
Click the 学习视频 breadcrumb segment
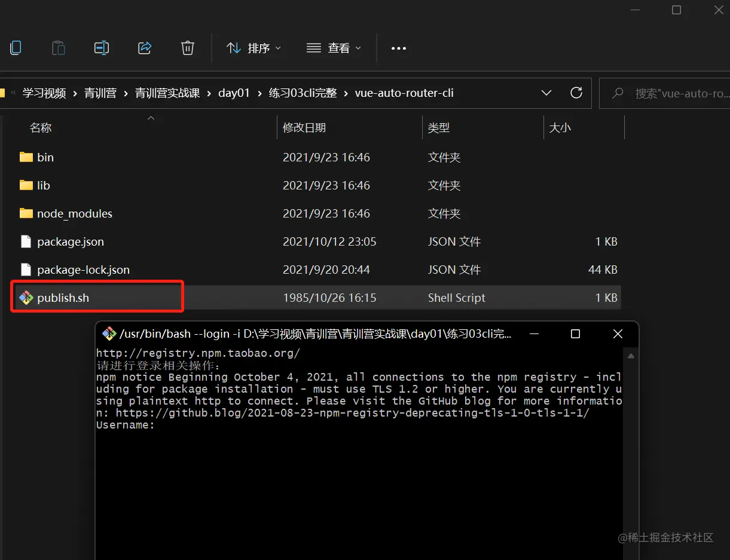(x=44, y=93)
